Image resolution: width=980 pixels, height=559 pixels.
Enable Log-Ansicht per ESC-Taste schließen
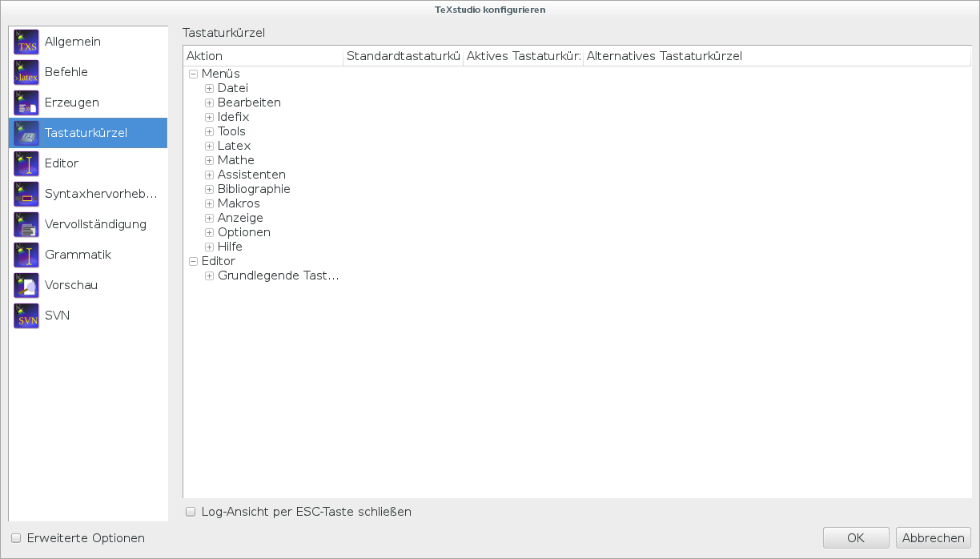coord(191,512)
